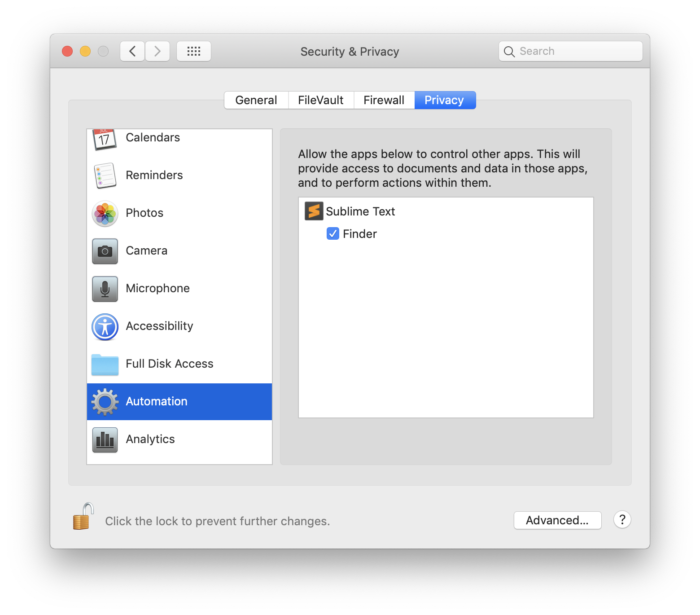Select the Full Disk Access folder icon
700x615 pixels.
[x=105, y=364]
